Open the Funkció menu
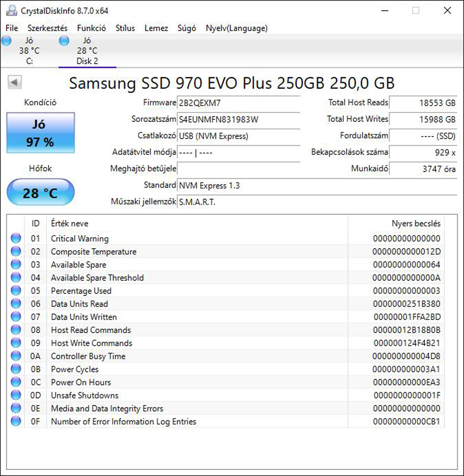Screen dimensions: 464x476 (x=91, y=28)
